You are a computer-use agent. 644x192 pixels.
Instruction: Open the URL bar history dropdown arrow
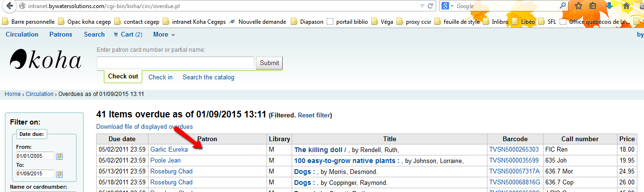[422, 6]
